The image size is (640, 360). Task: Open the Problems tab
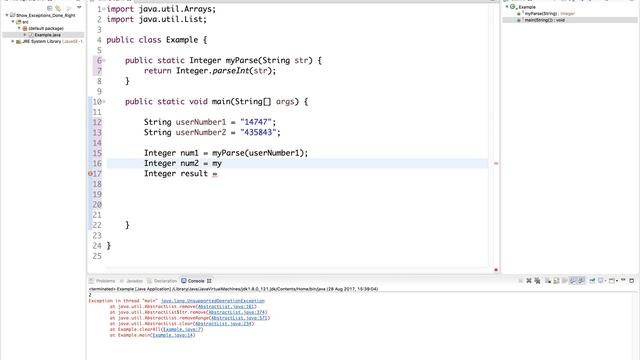105,281
